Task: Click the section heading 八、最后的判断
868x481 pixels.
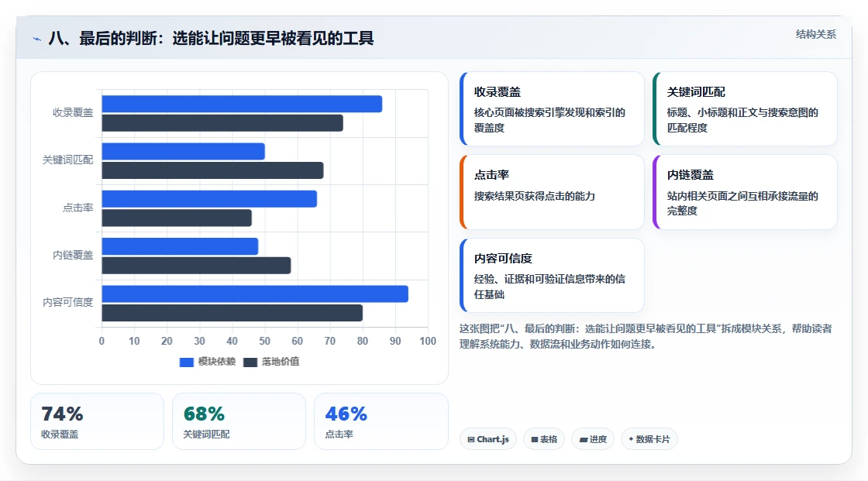Action: (x=211, y=38)
